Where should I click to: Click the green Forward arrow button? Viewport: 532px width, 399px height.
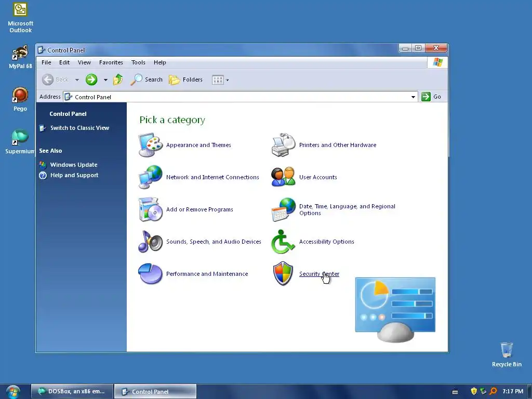pos(91,79)
